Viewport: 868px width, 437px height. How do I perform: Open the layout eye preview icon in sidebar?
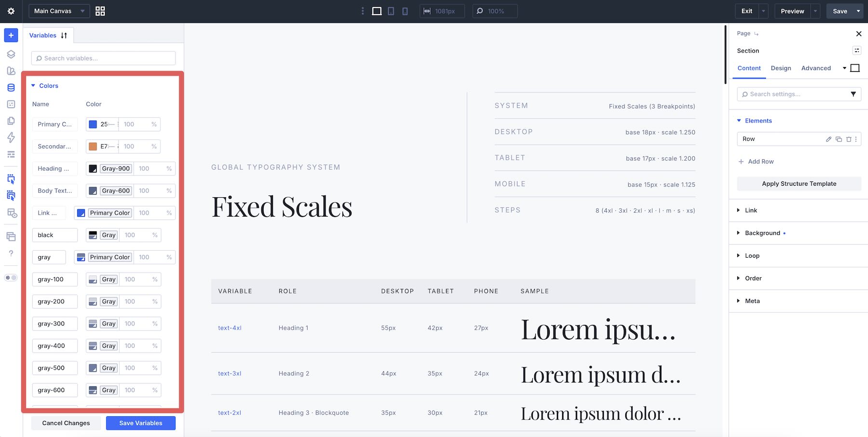pos(12,213)
